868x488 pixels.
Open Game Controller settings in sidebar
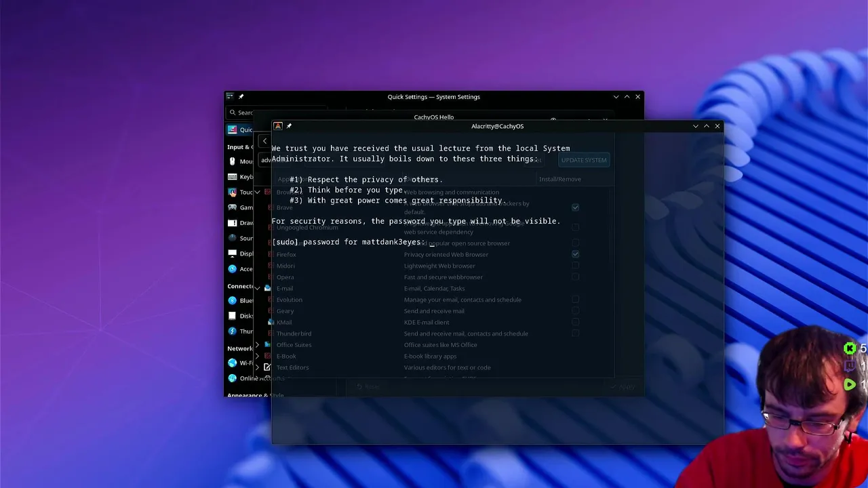pyautogui.click(x=239, y=207)
